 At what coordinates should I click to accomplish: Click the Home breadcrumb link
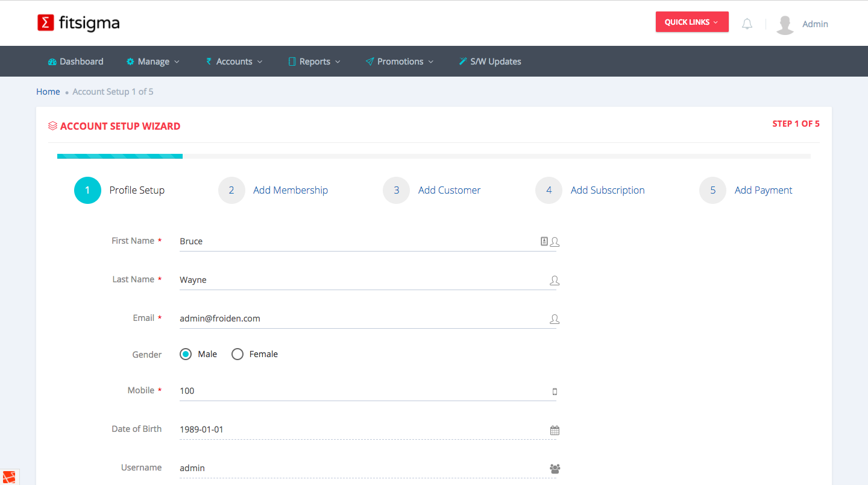coord(48,92)
